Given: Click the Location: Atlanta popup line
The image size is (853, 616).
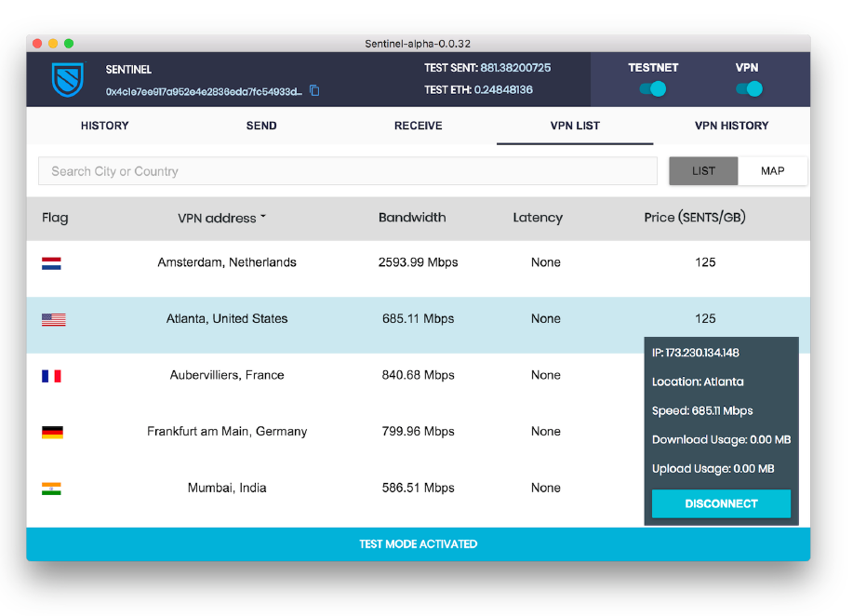Looking at the screenshot, I should tap(698, 382).
